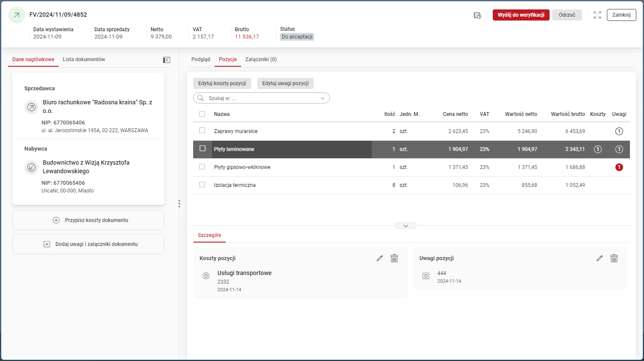Click the Koszty column header
The width and height of the screenshot is (644, 361).
pos(598,114)
